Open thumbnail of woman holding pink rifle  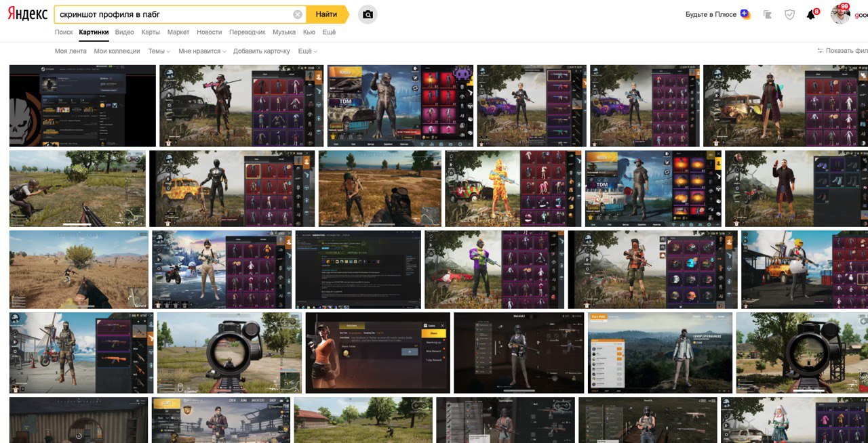click(x=241, y=106)
